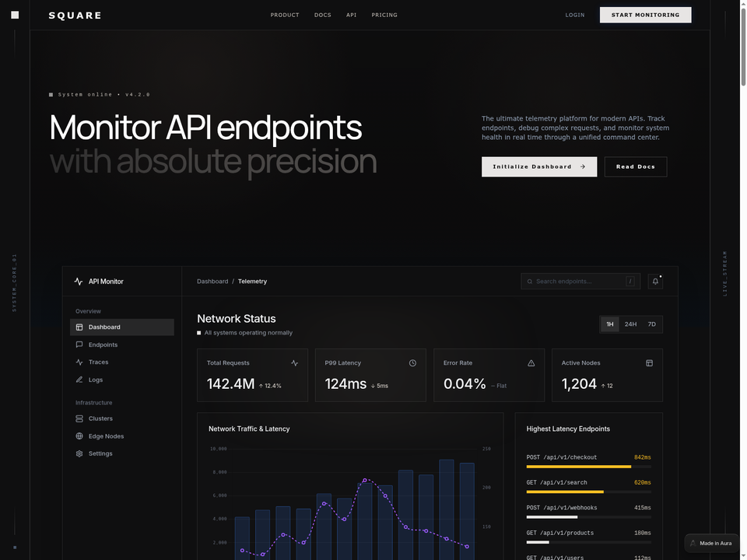The height and width of the screenshot is (560, 747).
Task: Select the 1H time range
Action: 610,324
